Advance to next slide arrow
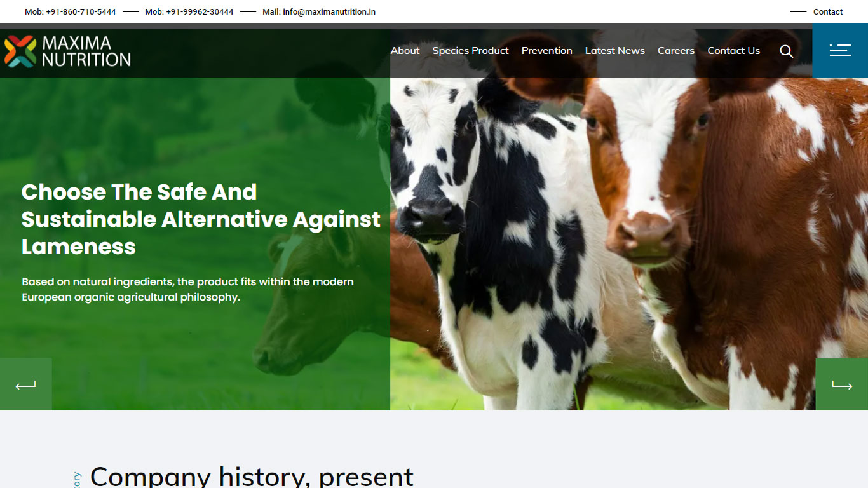 click(842, 384)
